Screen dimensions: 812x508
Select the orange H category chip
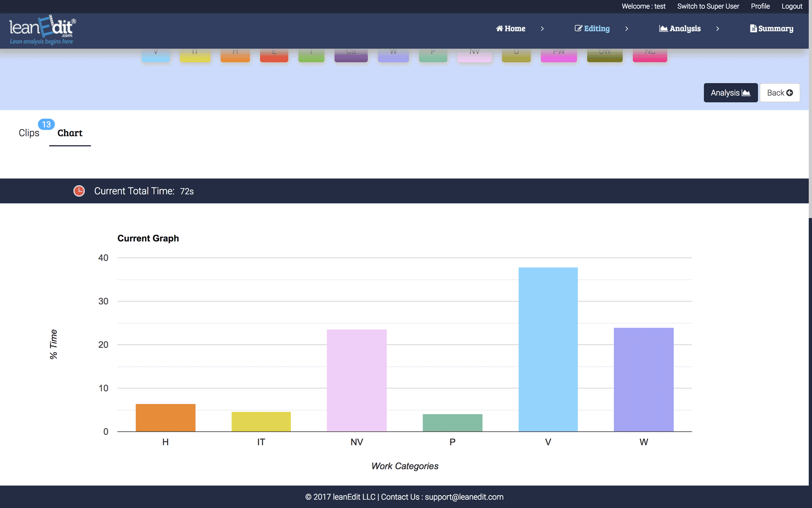click(x=235, y=55)
